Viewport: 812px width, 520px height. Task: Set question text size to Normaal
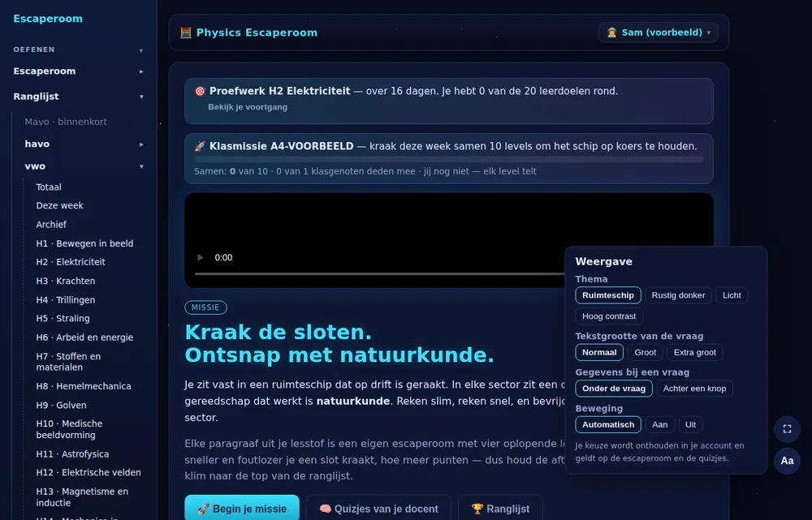[599, 352]
